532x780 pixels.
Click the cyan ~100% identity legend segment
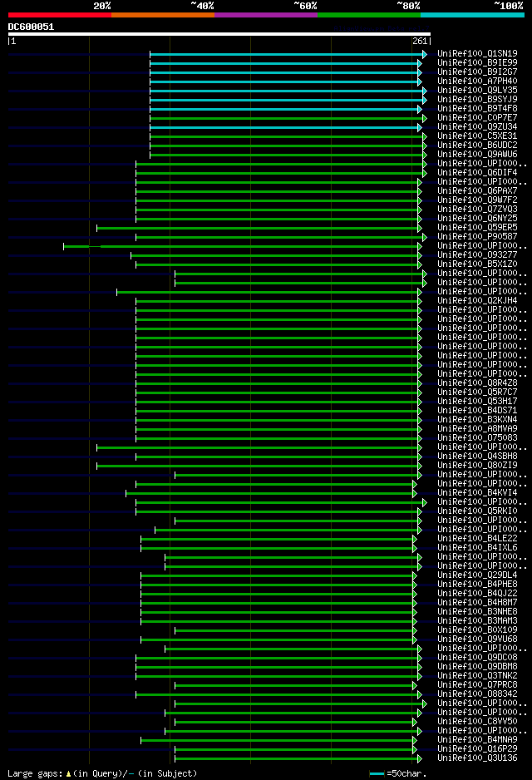point(472,16)
